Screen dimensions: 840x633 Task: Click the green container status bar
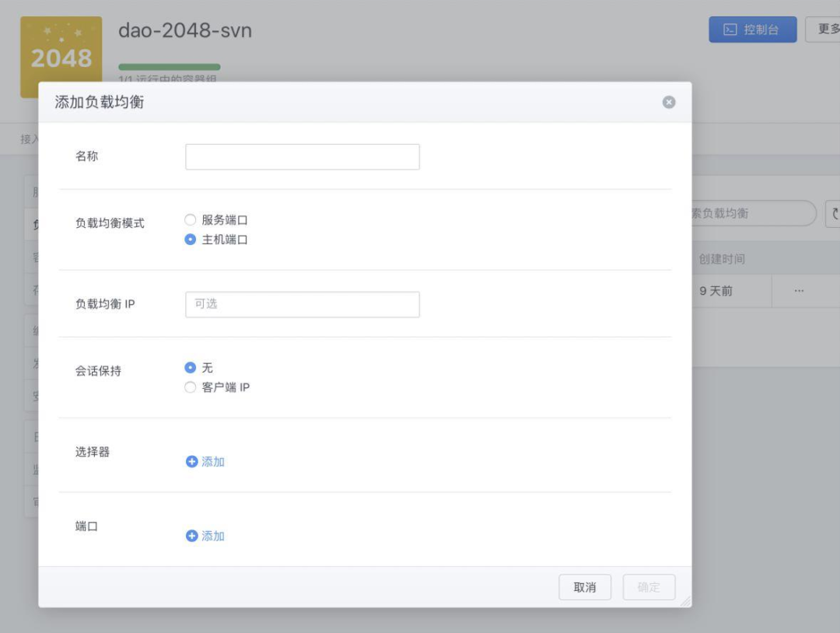(x=169, y=67)
